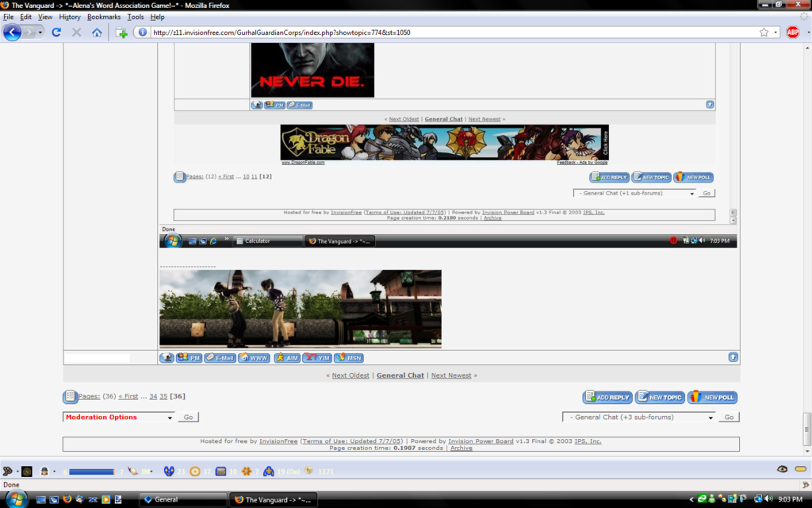The image size is (812, 508).
Task: Click the Reload page icon in Firefox toolbar
Action: (56, 33)
